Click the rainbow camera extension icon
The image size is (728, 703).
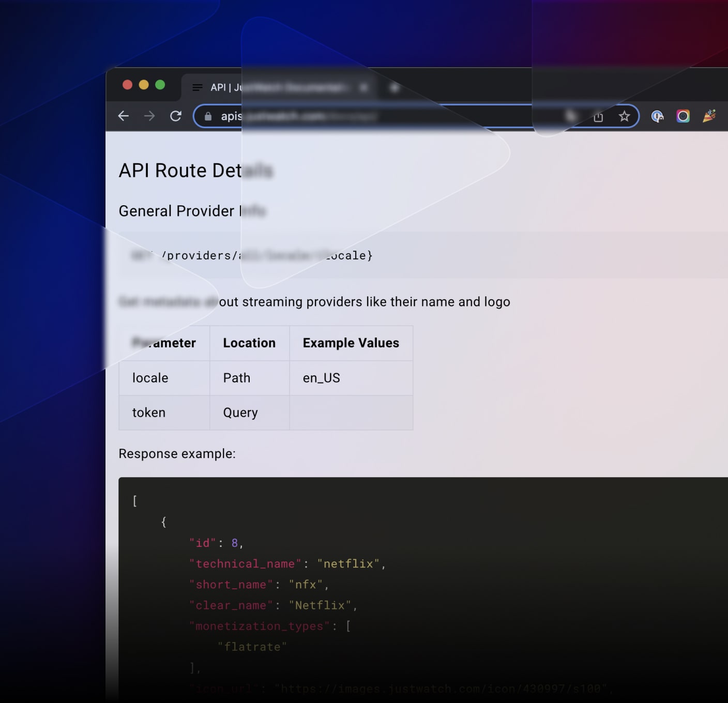click(683, 116)
